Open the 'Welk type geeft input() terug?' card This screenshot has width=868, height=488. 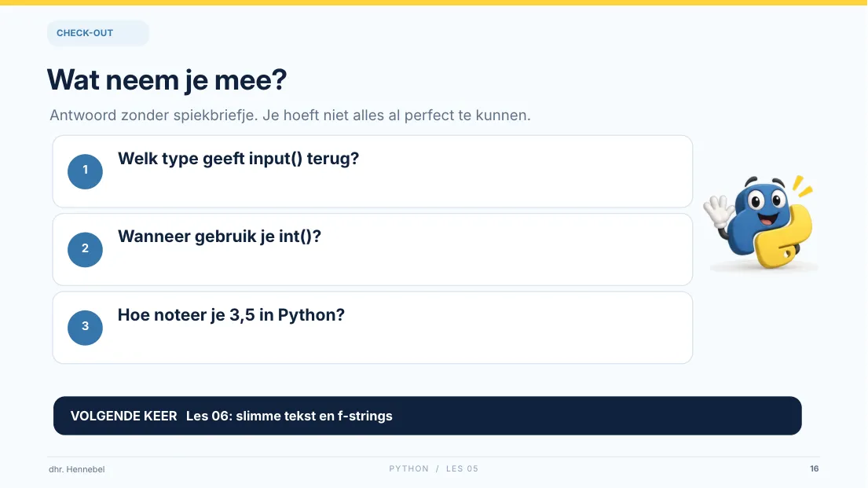(372, 171)
